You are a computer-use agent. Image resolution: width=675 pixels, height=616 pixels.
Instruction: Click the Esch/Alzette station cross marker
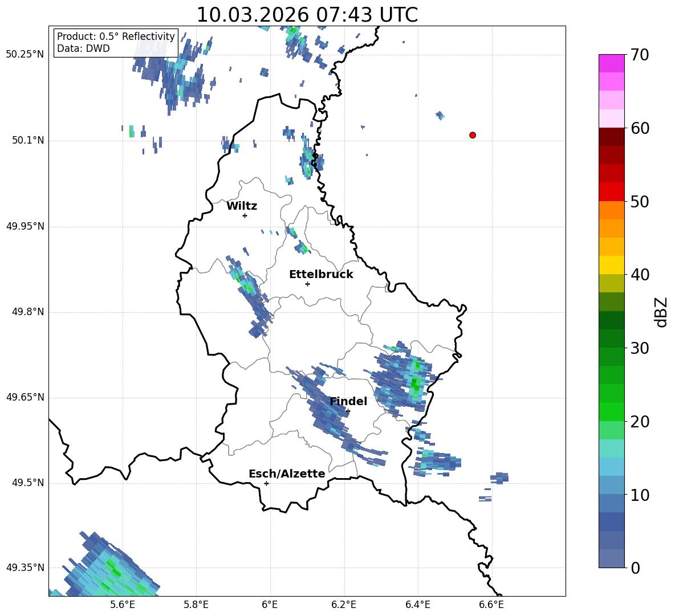point(266,483)
